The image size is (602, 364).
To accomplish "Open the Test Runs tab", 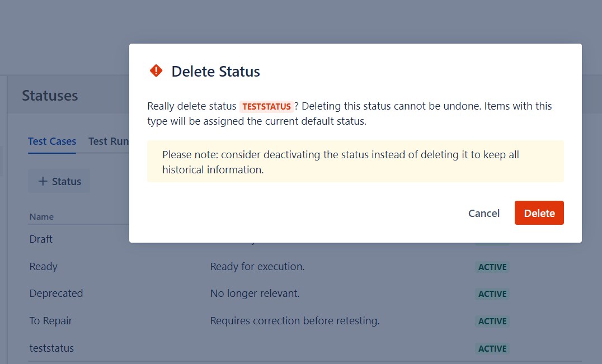I will click(109, 141).
